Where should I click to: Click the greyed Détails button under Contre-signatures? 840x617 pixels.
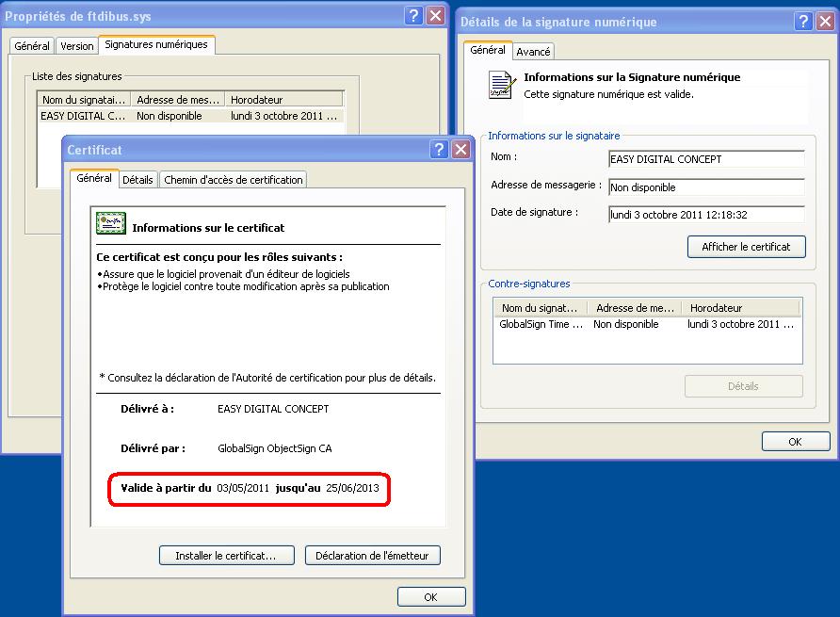point(744,386)
